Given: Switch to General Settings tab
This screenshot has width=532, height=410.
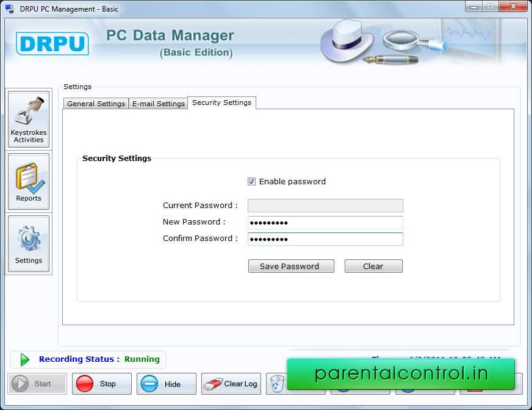Looking at the screenshot, I should 96,104.
